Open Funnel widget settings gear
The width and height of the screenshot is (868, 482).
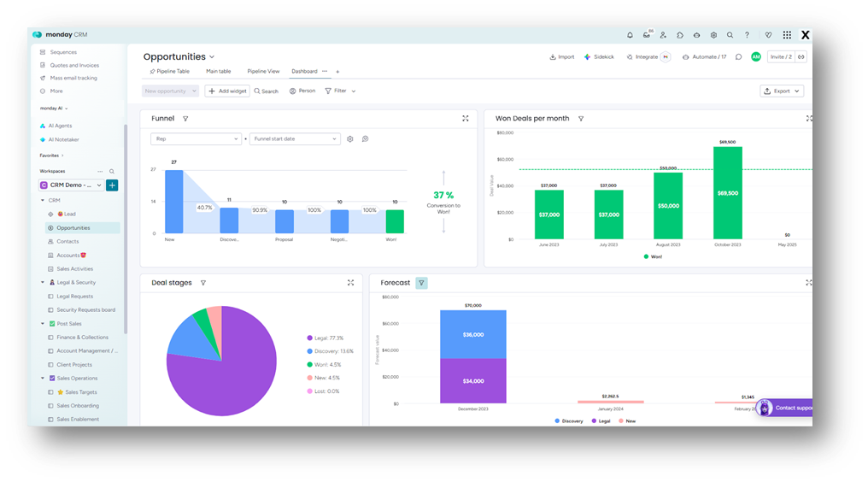[350, 139]
